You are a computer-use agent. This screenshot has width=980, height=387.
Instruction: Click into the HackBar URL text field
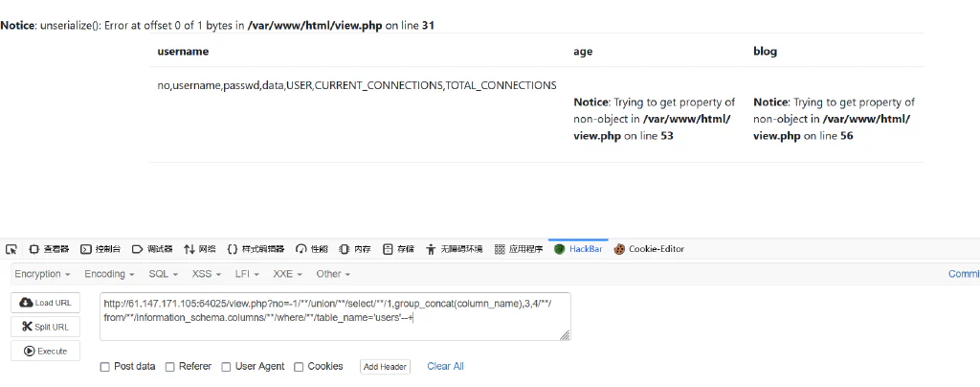coord(335,317)
